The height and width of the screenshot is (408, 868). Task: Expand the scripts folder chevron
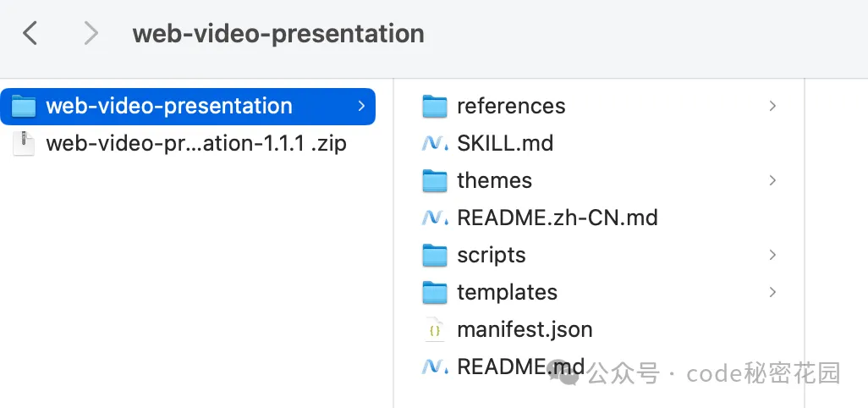pyautogui.click(x=772, y=255)
